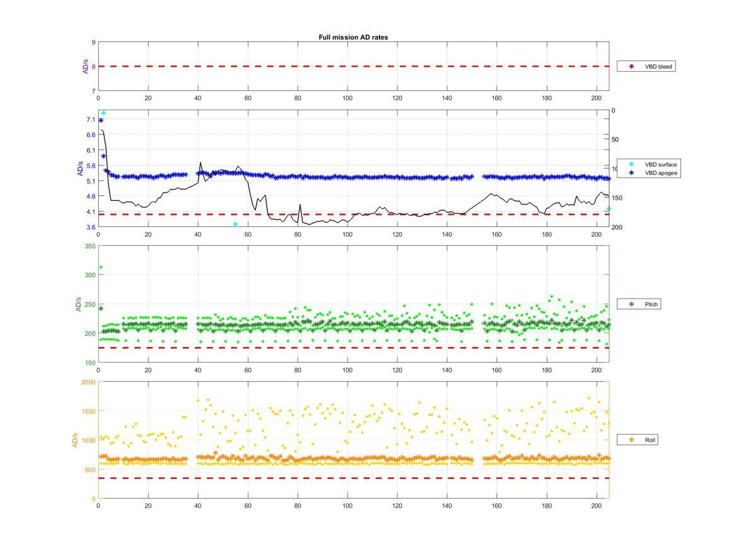Click the Roll legend entry
Image resolution: width=756 pixels, height=560 pixels.
point(638,440)
